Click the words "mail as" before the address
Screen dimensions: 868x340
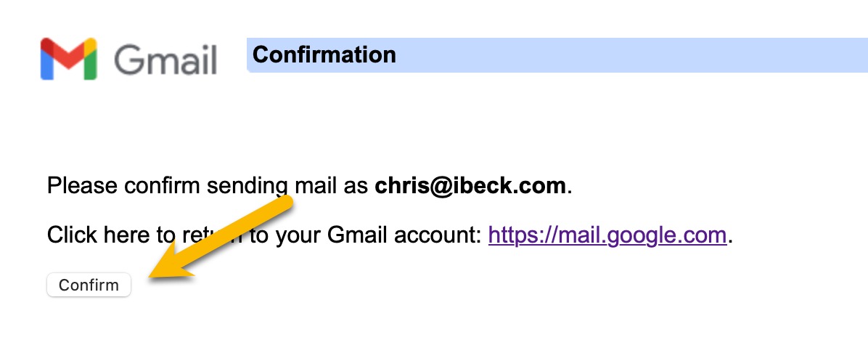(x=337, y=186)
